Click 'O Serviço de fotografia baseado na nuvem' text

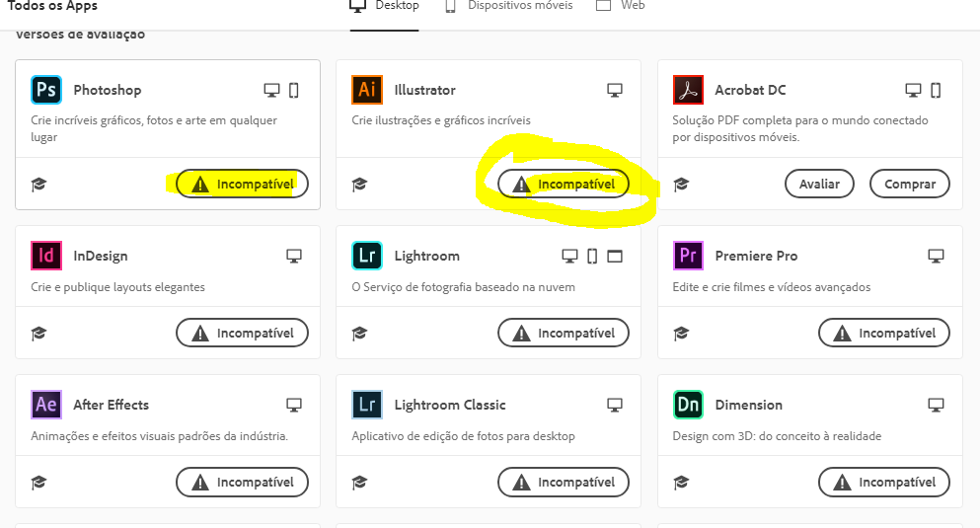click(x=463, y=287)
